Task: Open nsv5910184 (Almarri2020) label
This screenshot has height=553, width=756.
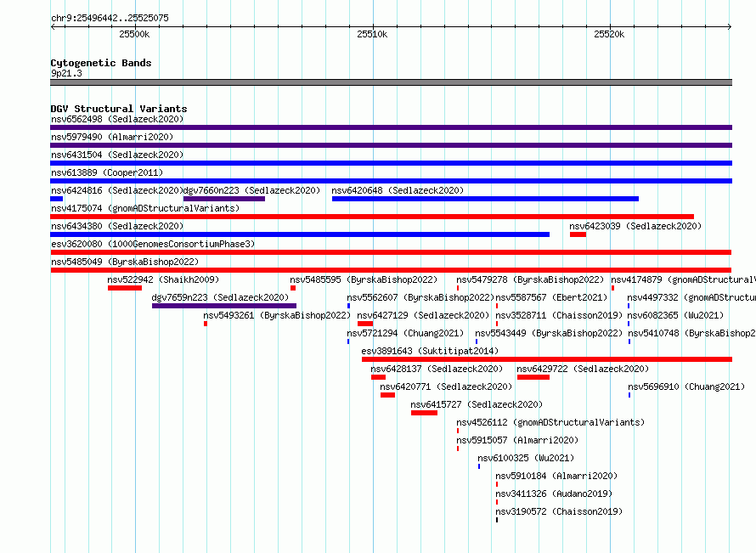Action: point(557,476)
